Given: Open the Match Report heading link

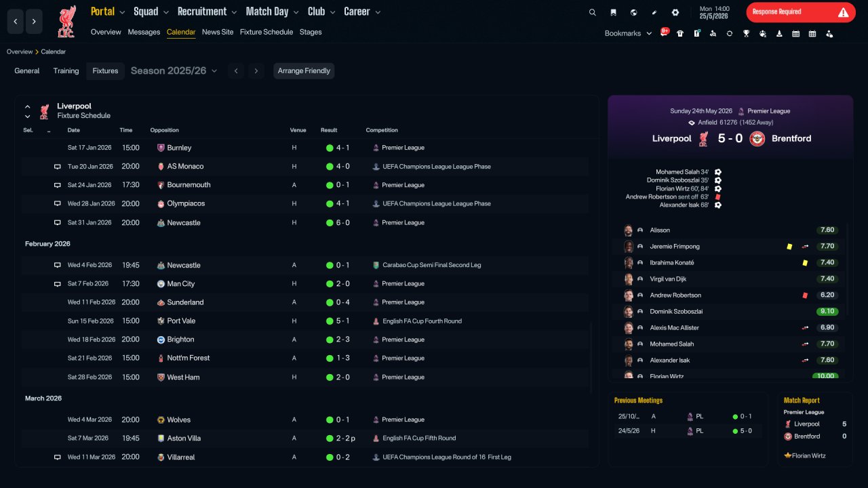Looking at the screenshot, I should (x=802, y=401).
